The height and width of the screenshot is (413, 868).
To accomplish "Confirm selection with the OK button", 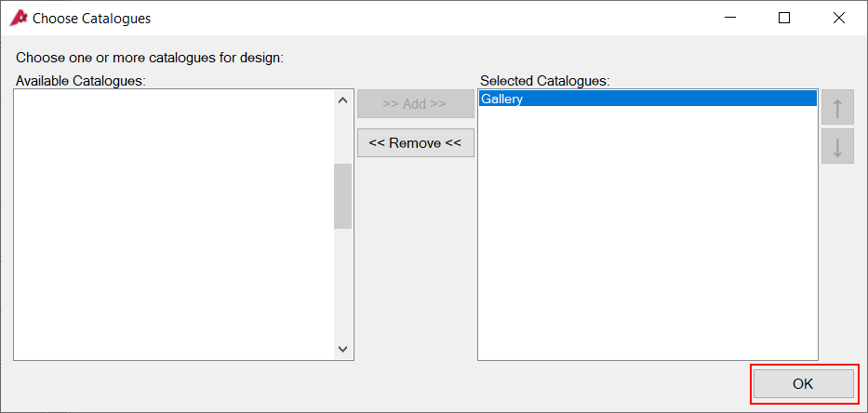I will (803, 383).
